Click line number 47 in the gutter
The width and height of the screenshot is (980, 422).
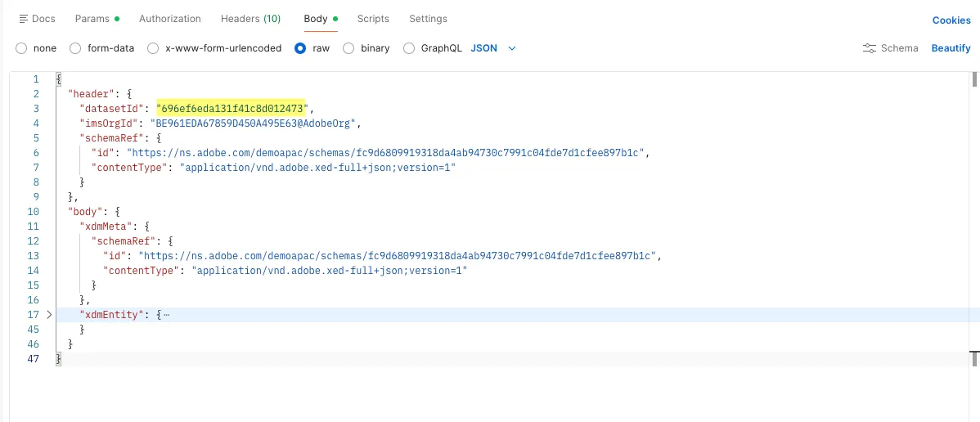tap(33, 359)
